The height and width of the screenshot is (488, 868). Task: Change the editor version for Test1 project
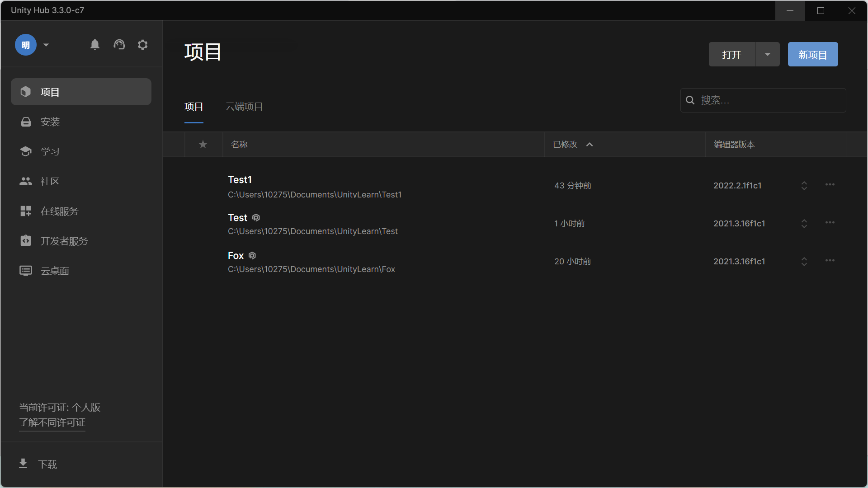pyautogui.click(x=804, y=186)
